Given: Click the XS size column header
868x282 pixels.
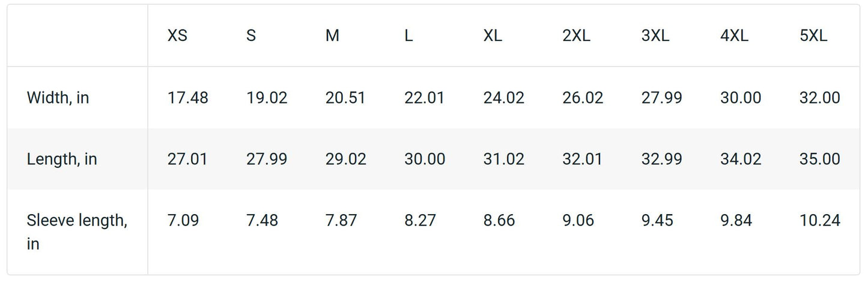Looking at the screenshot, I should tap(177, 36).
